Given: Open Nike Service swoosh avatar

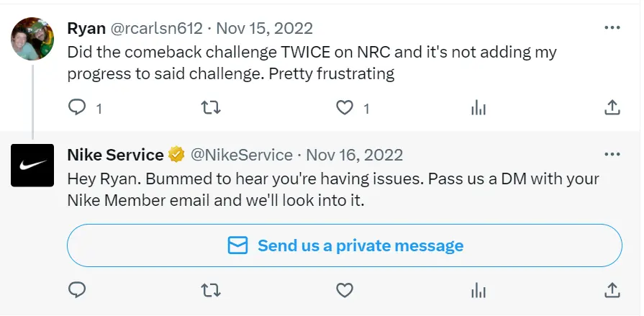Looking at the screenshot, I should click(x=32, y=166).
